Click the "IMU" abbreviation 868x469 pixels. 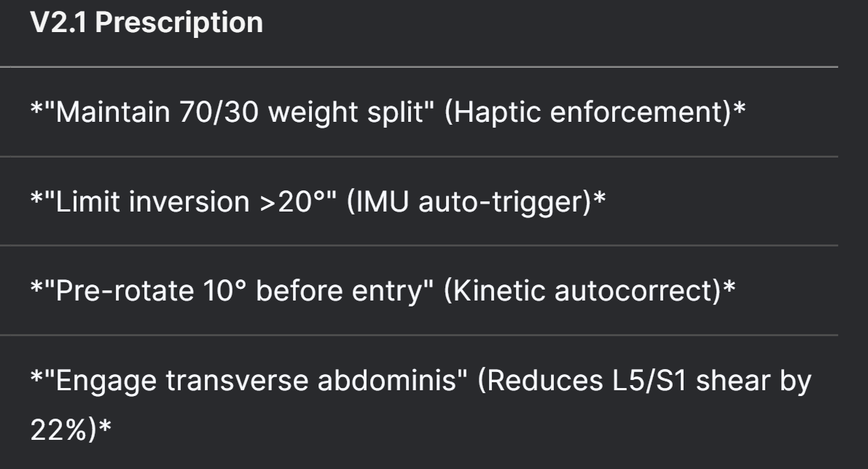[382, 201]
